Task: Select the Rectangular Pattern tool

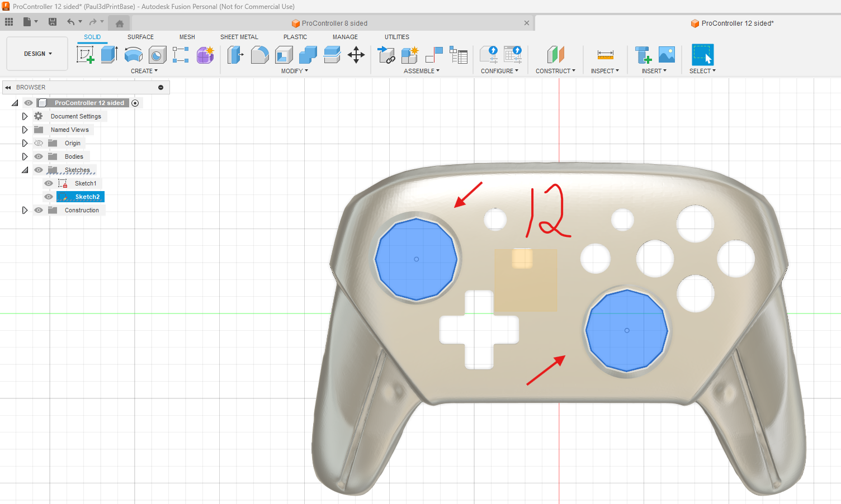Action: (181, 55)
